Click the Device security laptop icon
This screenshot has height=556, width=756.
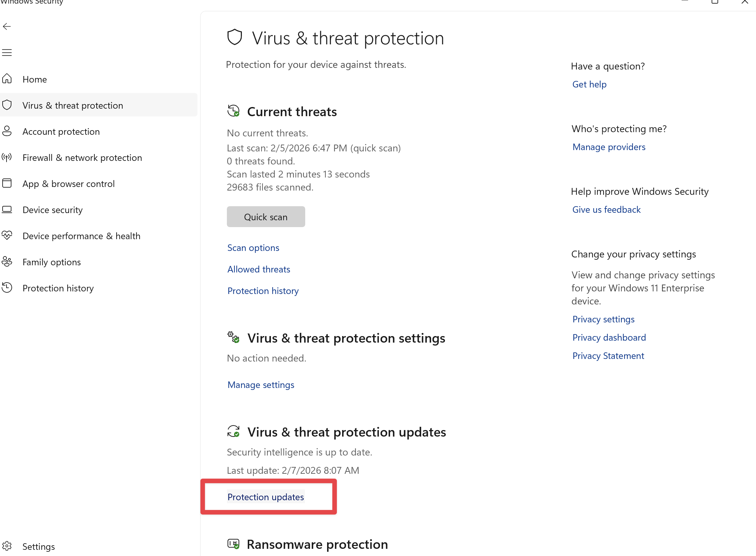7,210
